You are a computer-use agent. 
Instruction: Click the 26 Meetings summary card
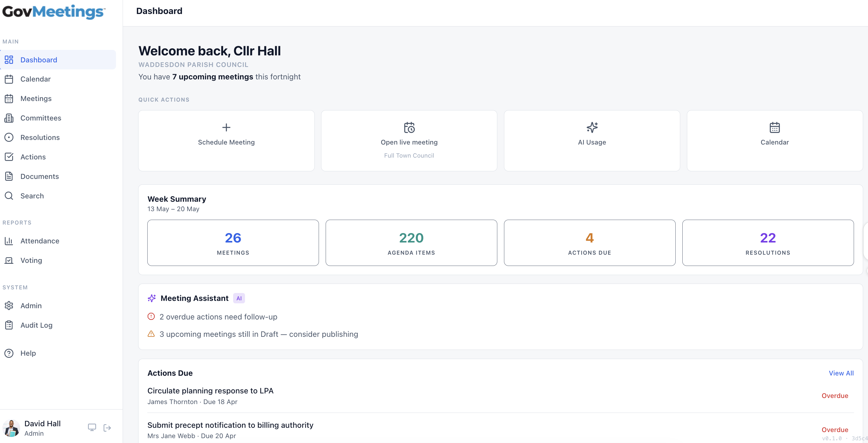click(233, 243)
